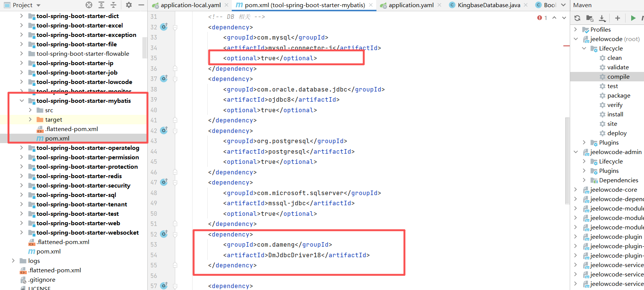644x290 pixels.
Task: Select the compile lifecycle goal
Action: 618,76
